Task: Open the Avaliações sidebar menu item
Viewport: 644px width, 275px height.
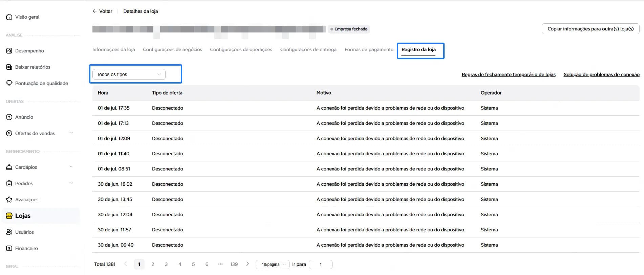Action: 41,200
